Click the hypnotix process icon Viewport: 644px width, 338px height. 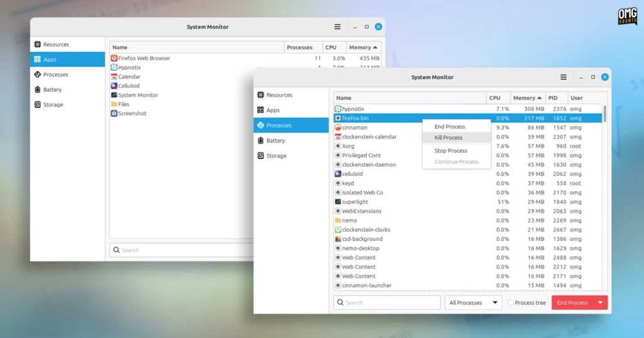(338, 109)
